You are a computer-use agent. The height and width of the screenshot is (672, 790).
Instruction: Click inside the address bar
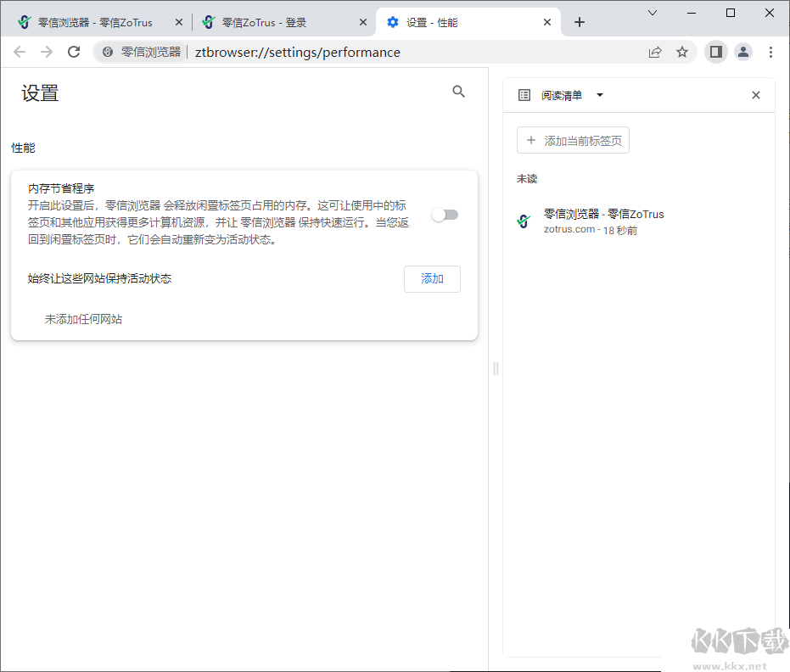(339, 52)
